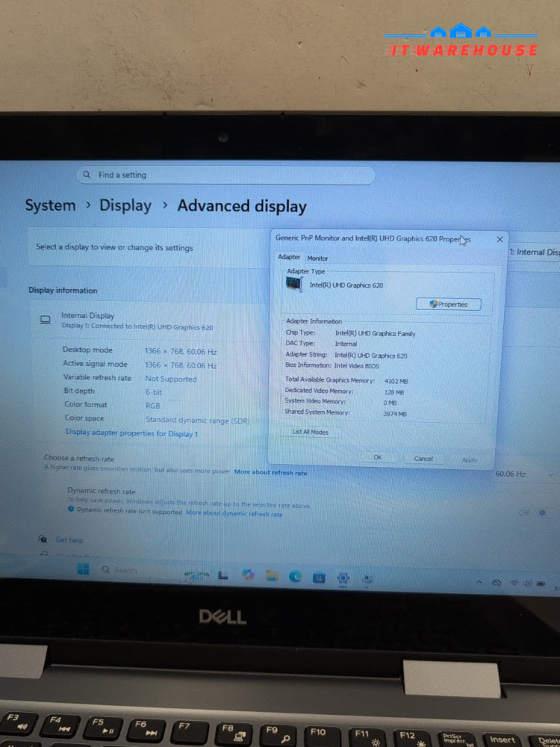The width and height of the screenshot is (560, 747).
Task: Select the Desktop mode value 1366 × 768
Action: (x=181, y=352)
